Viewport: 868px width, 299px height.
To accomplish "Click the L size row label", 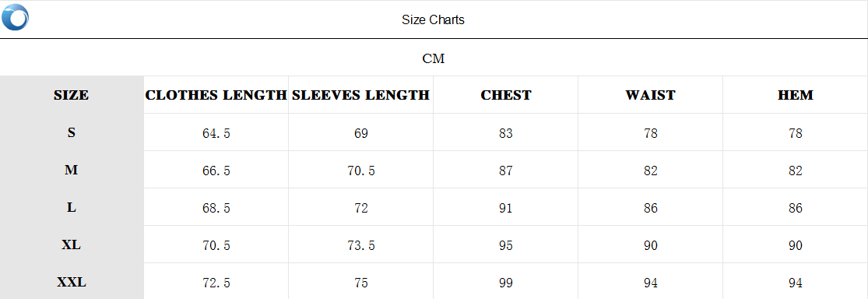I will coord(72,208).
